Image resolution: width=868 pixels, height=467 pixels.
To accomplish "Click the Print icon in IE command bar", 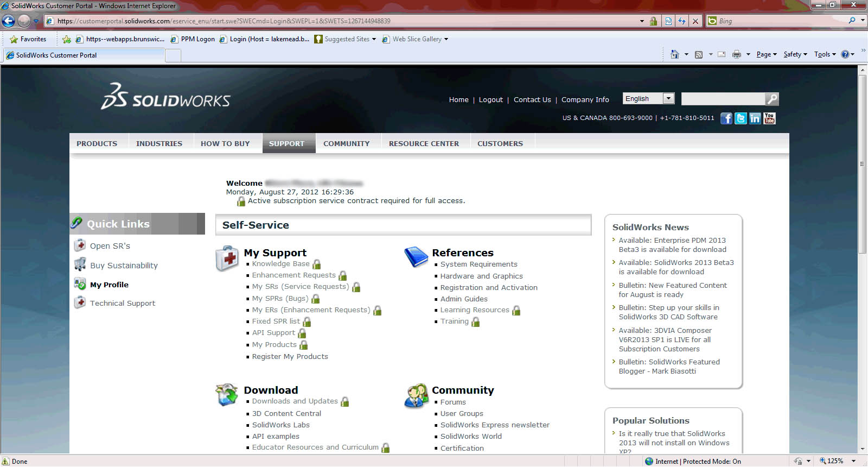I will (x=736, y=54).
